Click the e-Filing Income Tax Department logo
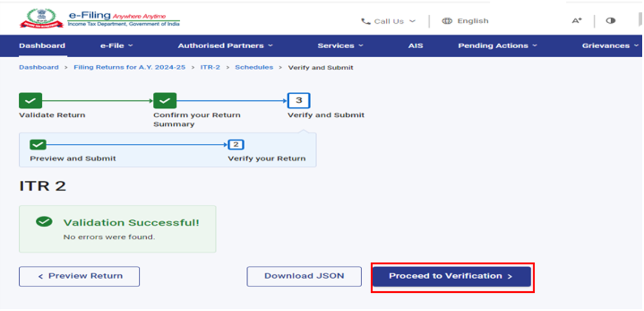Image resolution: width=644 pixels, height=311 pixels. [x=100, y=19]
